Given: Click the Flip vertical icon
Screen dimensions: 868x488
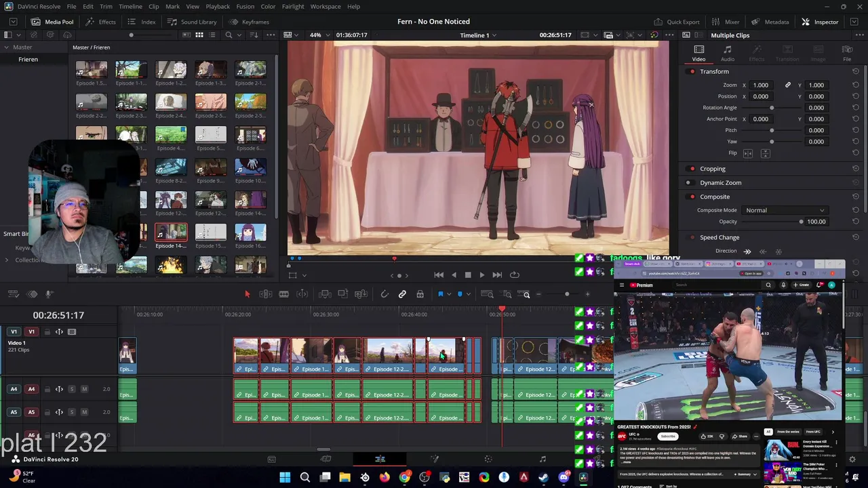Looking at the screenshot, I should point(765,153).
